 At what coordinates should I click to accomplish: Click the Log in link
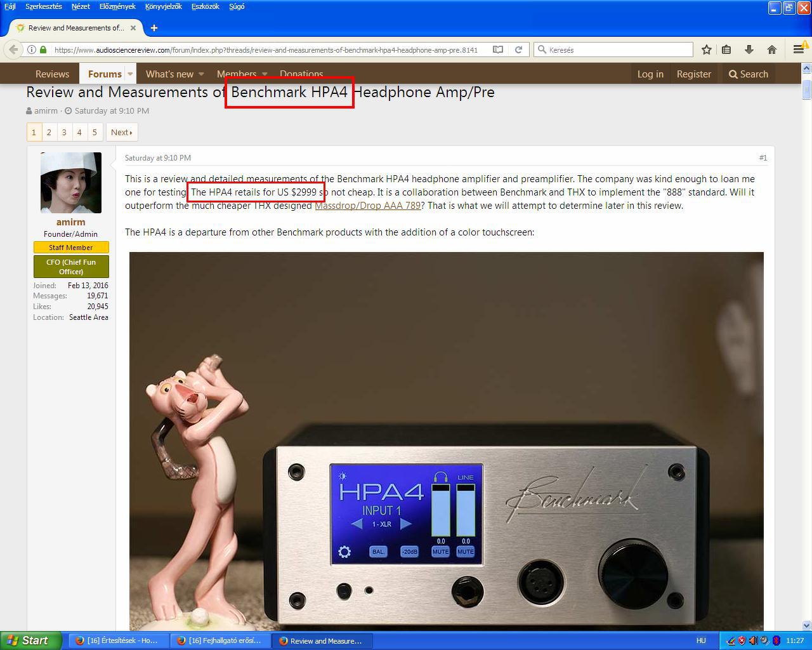point(650,74)
